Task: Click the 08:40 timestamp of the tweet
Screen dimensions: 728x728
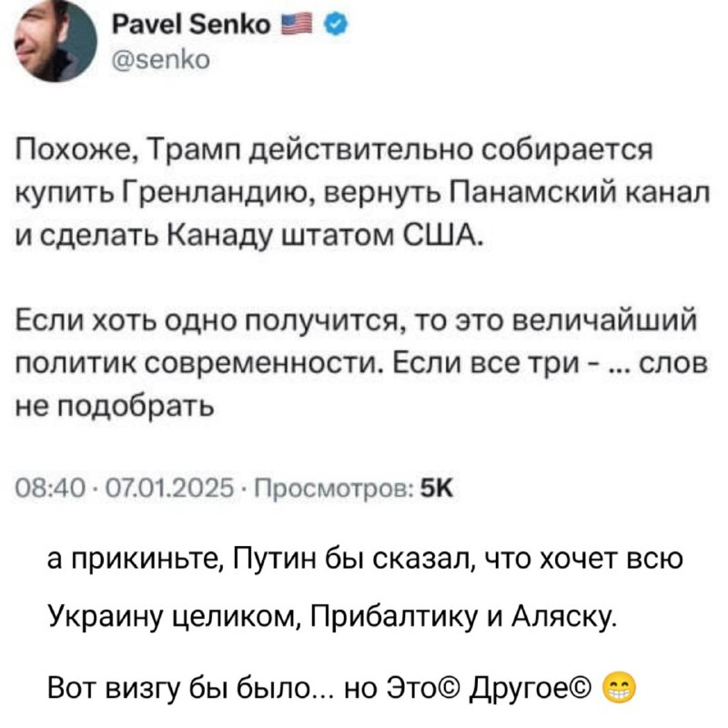Action: (50, 489)
